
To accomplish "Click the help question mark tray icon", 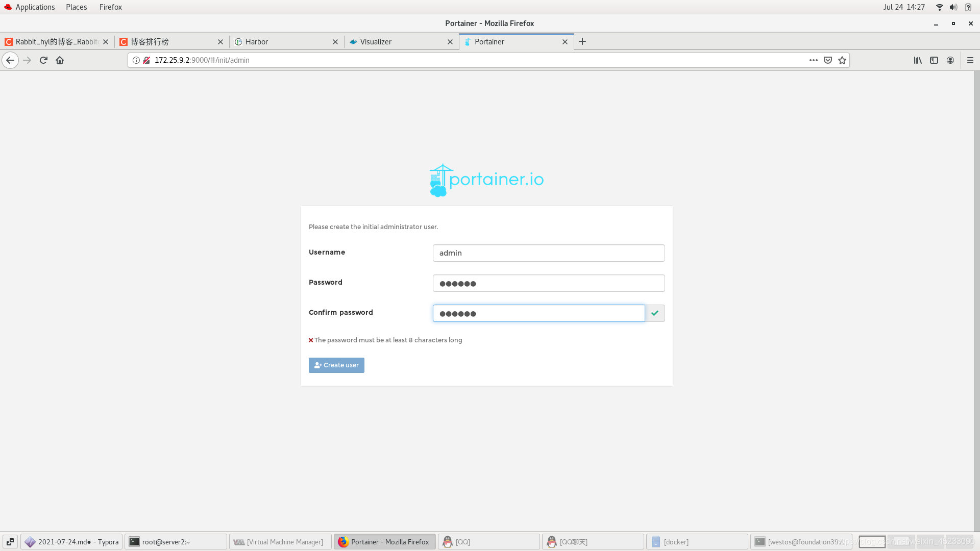I will [968, 7].
